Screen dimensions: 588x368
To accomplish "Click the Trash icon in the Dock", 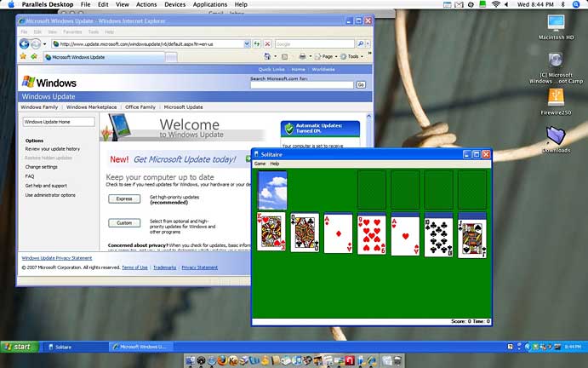I will pos(397,361).
